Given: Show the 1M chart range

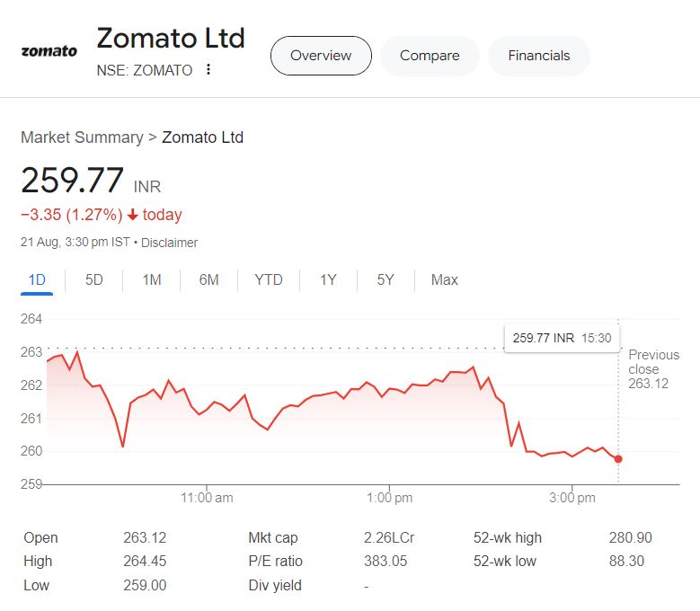Looking at the screenshot, I should pos(152,279).
